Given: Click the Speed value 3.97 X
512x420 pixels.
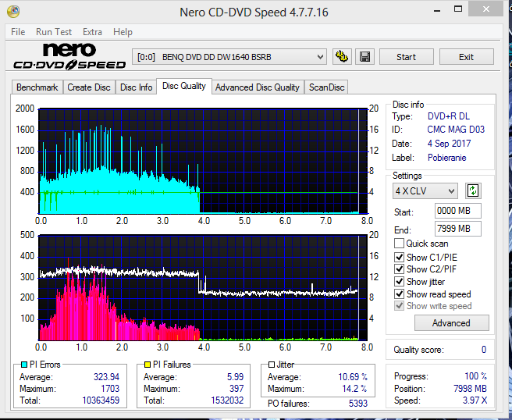Looking at the screenshot, I should click(x=475, y=400).
